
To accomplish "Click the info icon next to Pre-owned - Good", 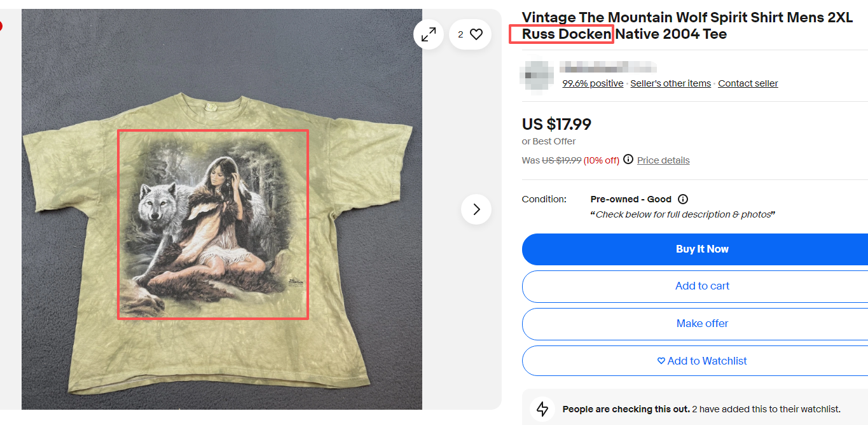I will coord(683,199).
